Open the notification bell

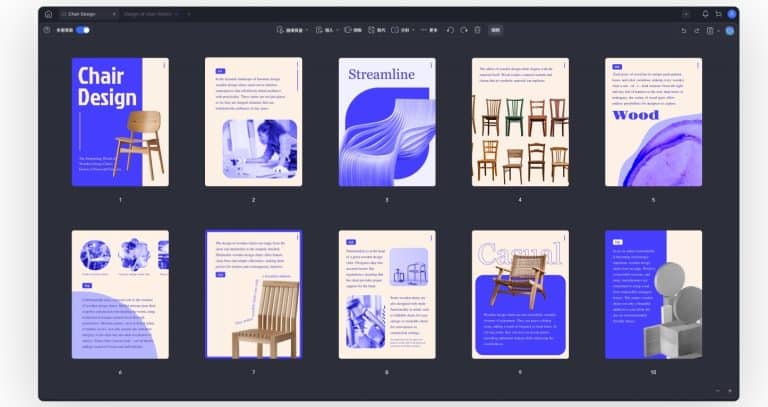705,14
